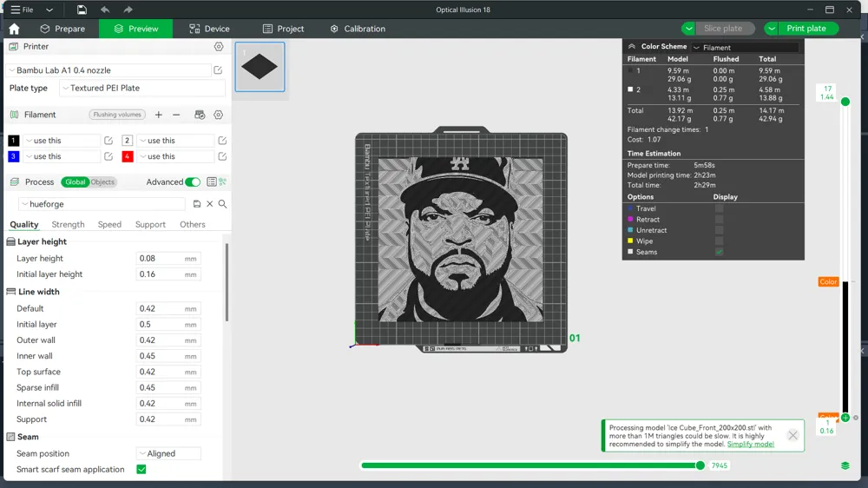This screenshot has width=868, height=488.
Task: Open the Others settings tab
Action: [193, 224]
